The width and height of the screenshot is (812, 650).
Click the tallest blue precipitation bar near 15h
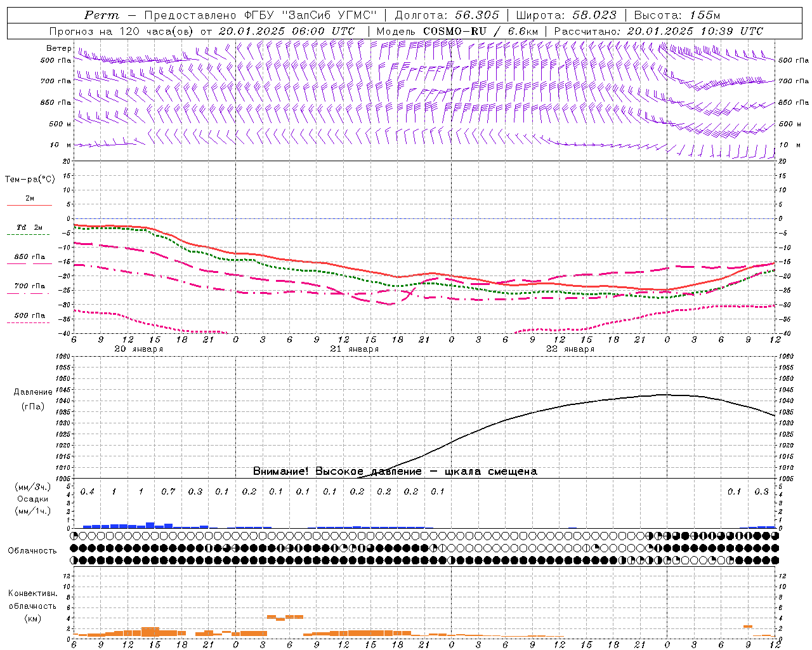(150, 525)
